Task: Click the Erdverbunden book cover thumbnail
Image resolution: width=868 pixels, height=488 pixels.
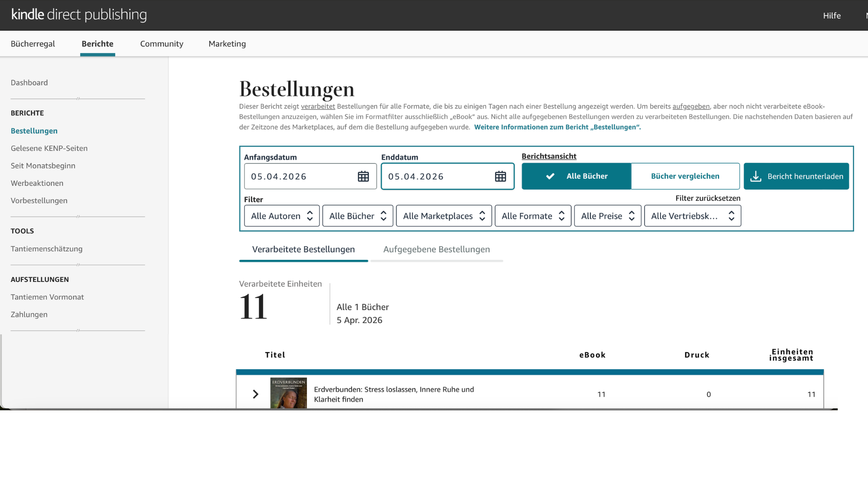Action: pyautogui.click(x=288, y=393)
